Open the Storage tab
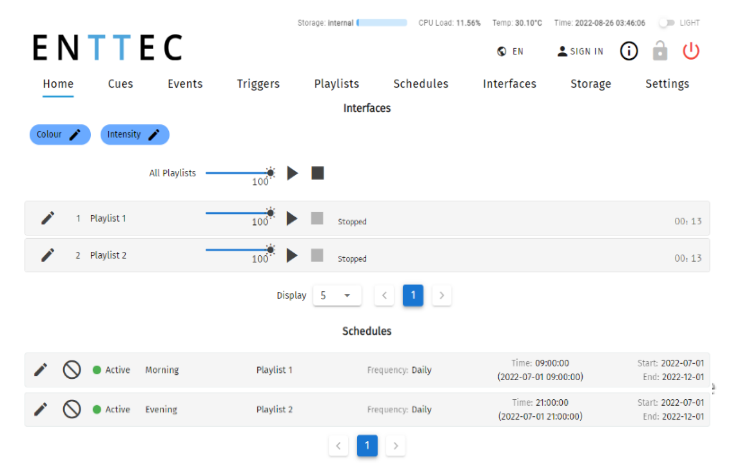The image size is (731, 476). [591, 84]
